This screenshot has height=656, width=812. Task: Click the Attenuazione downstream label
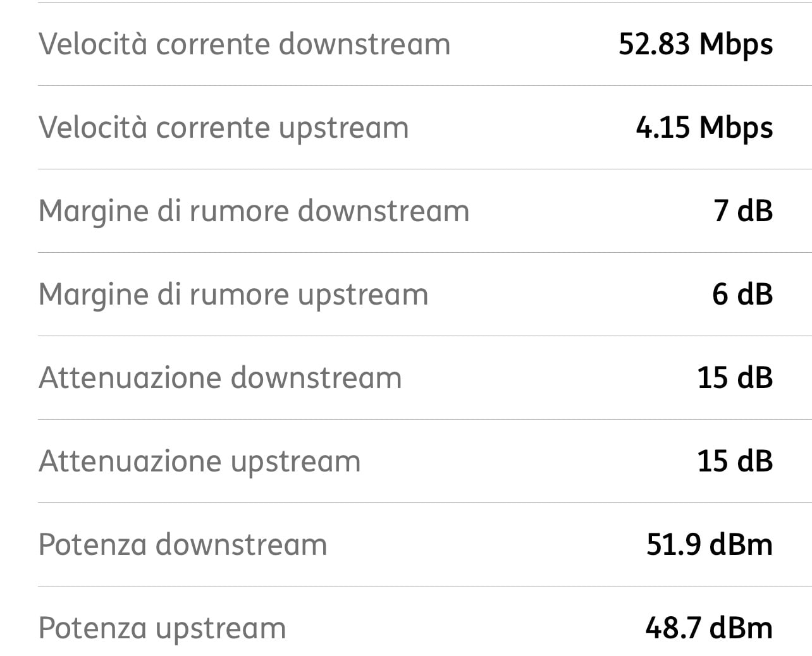(x=220, y=378)
